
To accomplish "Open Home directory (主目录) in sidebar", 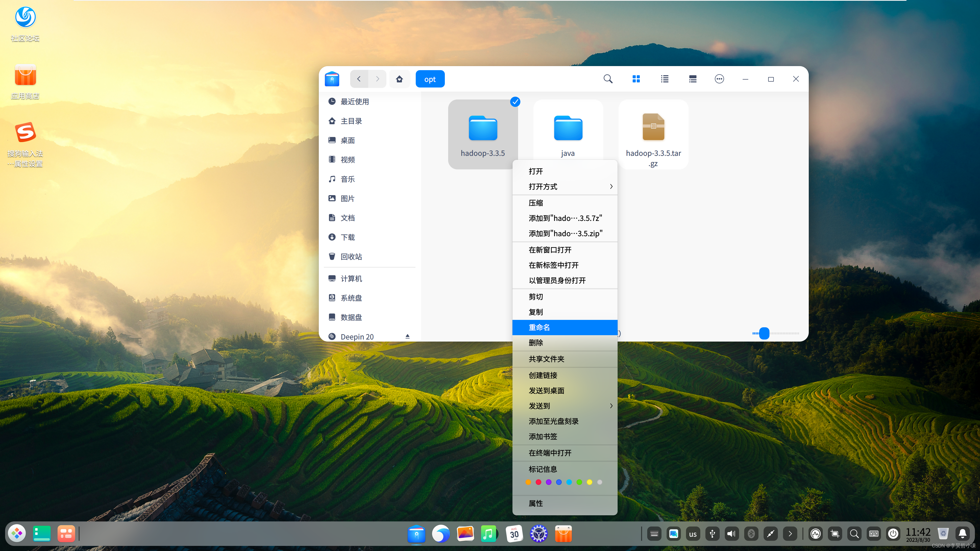I will pyautogui.click(x=369, y=121).
